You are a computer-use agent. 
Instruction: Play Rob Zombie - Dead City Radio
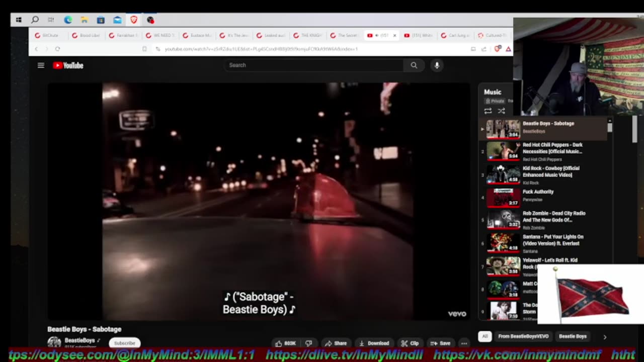544,220
